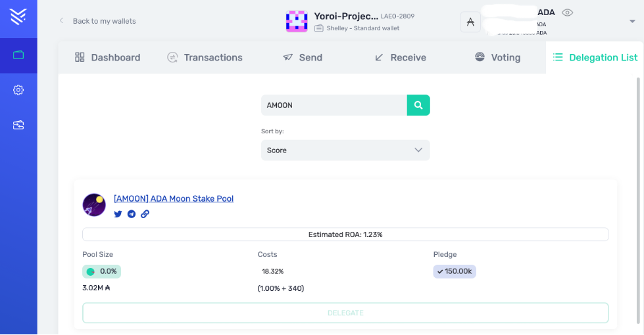Viewport: 644px width, 335px height.
Task: Open the pool's Telegram icon
Action: tap(132, 214)
